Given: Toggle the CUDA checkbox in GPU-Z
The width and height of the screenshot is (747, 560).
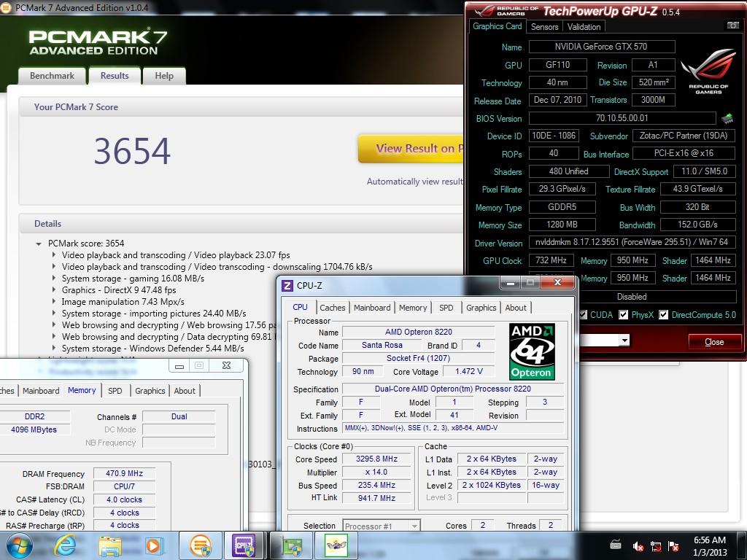Looking at the screenshot, I should click(583, 315).
